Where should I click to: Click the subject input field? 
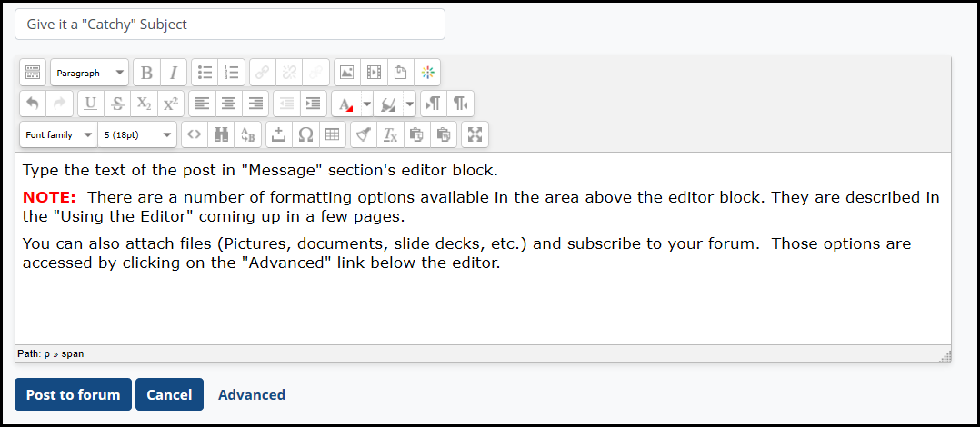[230, 25]
